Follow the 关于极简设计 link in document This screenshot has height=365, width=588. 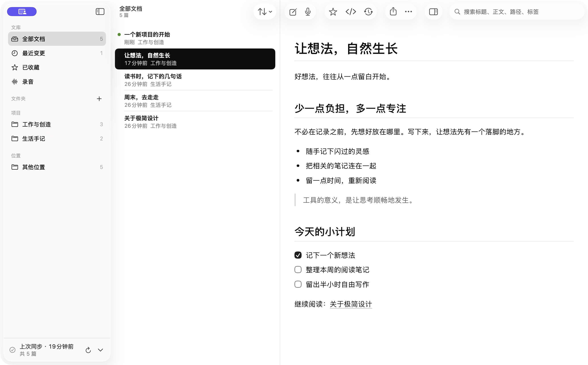[351, 304]
